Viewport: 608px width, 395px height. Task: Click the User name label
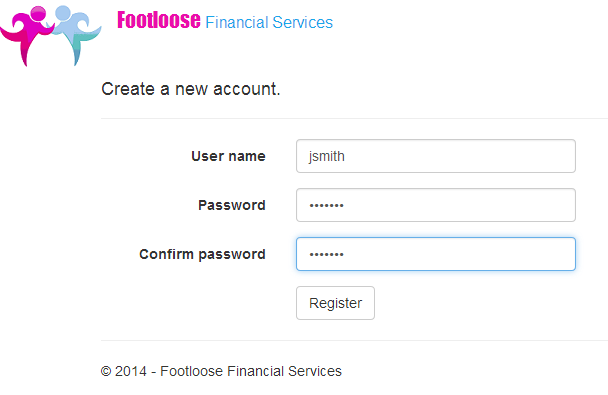[x=228, y=156]
